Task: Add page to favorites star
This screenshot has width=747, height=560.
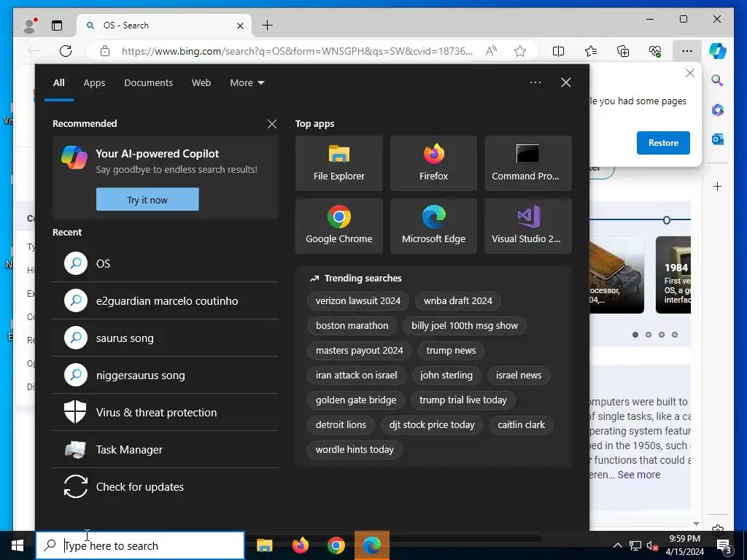Action: tap(520, 51)
